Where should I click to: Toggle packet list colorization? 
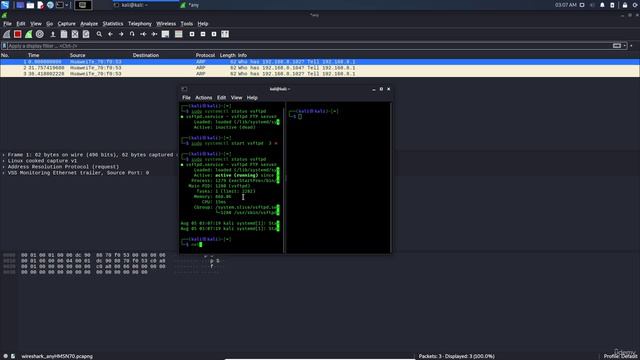(178, 34)
